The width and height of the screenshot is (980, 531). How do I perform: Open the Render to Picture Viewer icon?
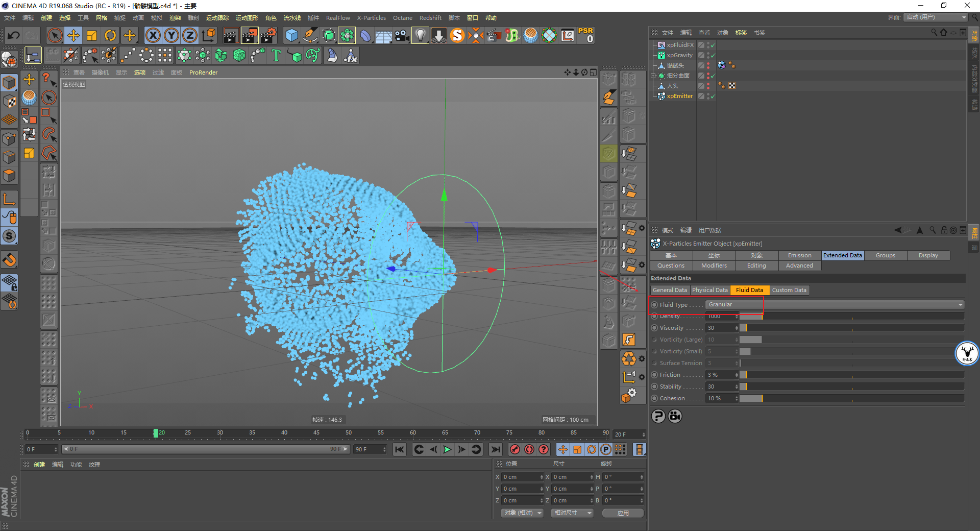point(250,36)
